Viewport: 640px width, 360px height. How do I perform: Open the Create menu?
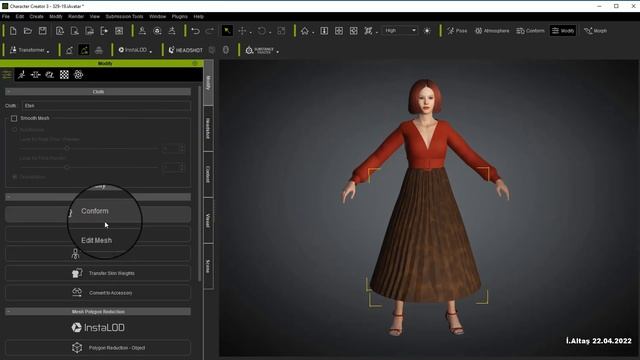click(36, 16)
